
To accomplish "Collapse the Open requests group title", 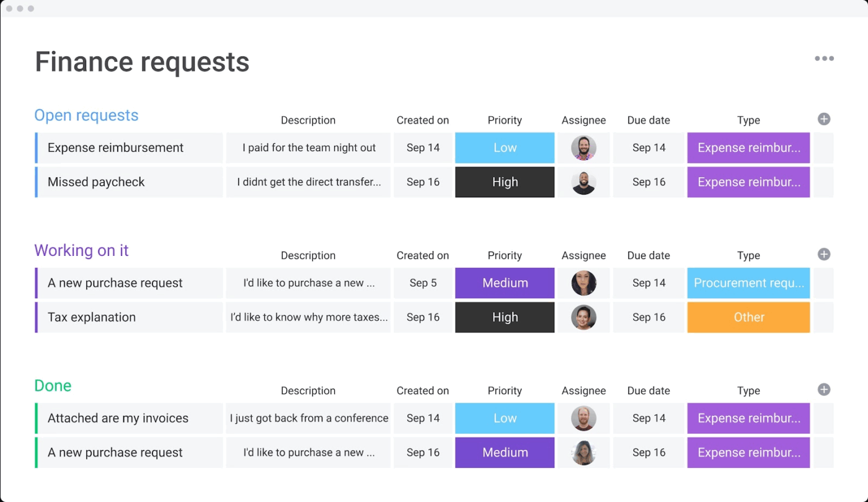I will coord(86,116).
